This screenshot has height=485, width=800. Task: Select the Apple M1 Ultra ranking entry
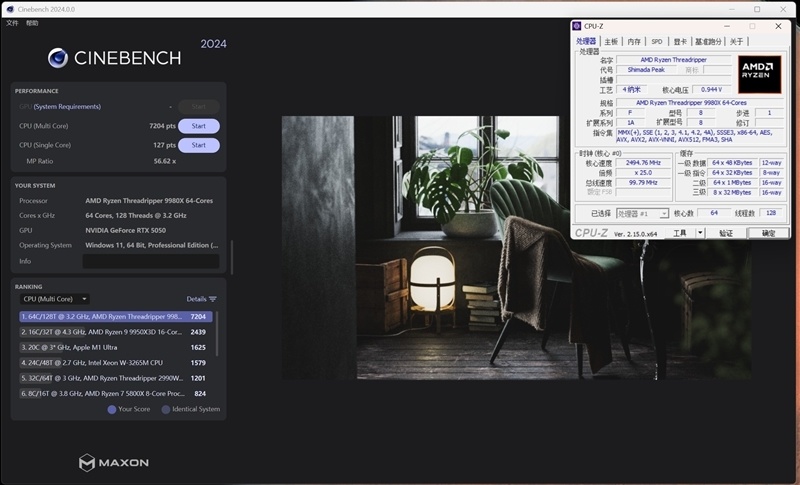point(115,347)
